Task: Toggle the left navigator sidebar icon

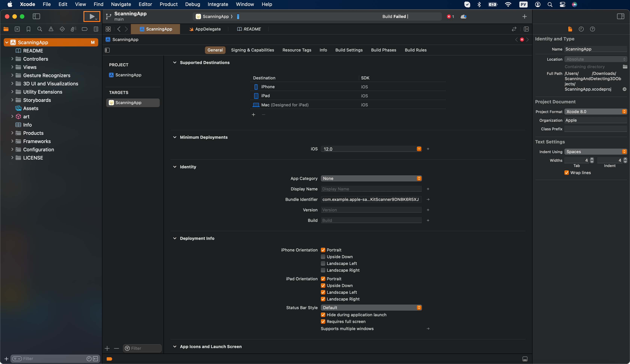Action: [36, 16]
